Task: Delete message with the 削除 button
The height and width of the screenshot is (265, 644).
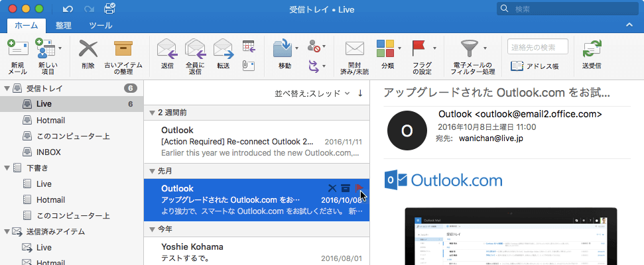Action: pyautogui.click(x=88, y=54)
